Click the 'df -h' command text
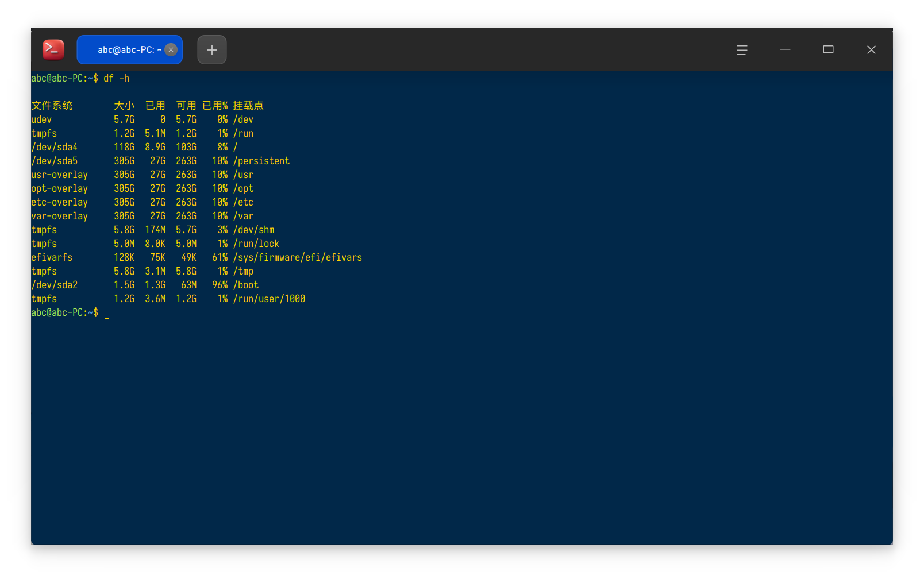Screen dimensions: 924x579 pyautogui.click(x=116, y=78)
